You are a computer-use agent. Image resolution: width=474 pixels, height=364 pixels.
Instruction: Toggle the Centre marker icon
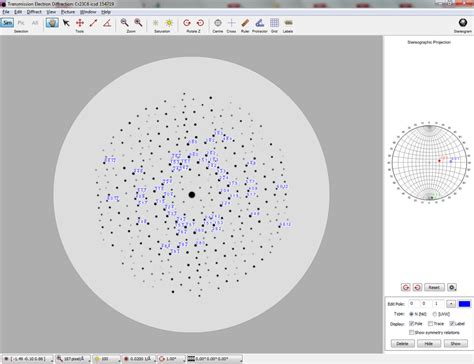tap(218, 23)
